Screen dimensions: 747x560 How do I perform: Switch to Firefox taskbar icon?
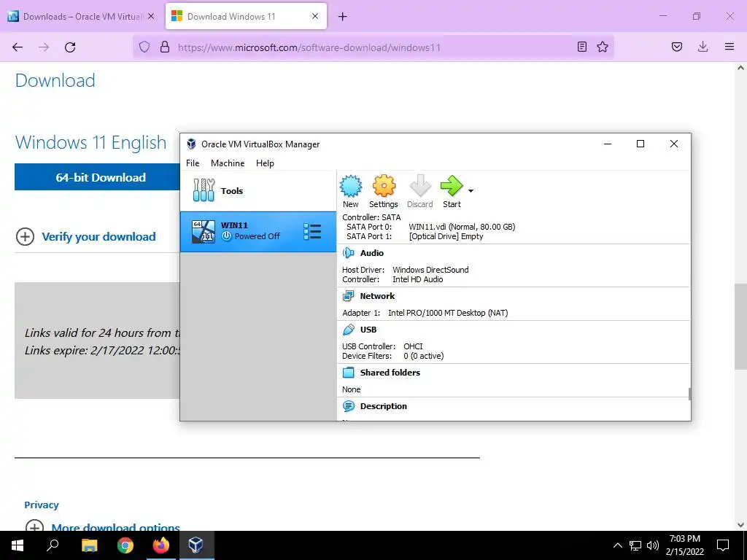(161, 545)
